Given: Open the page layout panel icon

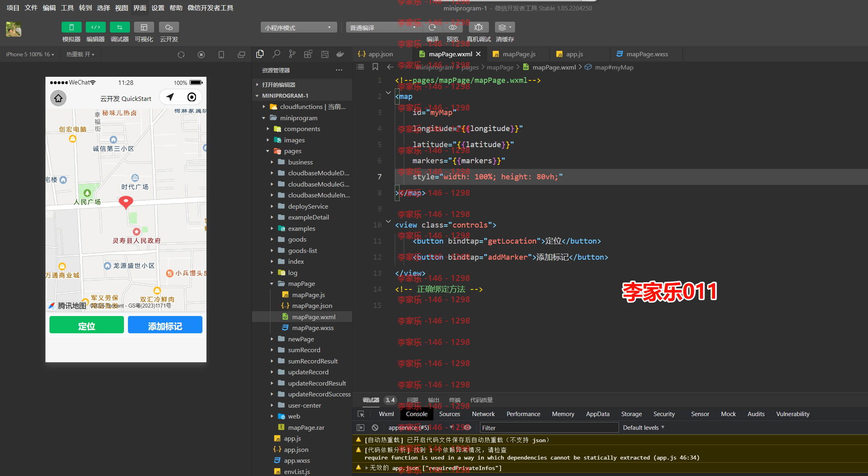Looking at the screenshot, I should [325, 54].
